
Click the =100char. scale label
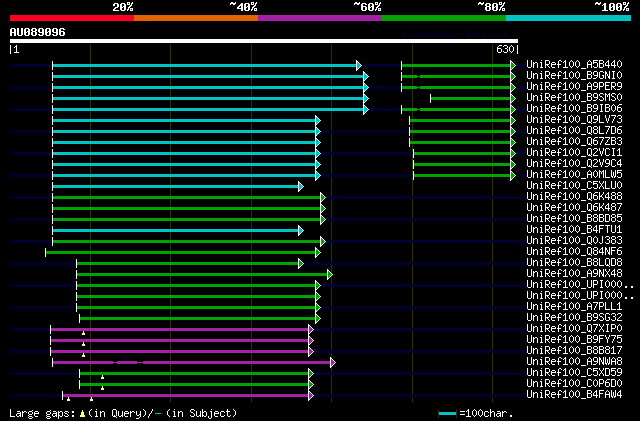coord(486,414)
